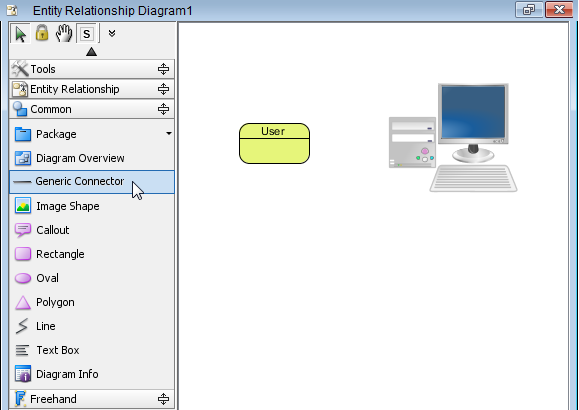The width and height of the screenshot is (579, 410).
Task: Select the Callout tool
Action: (92, 230)
